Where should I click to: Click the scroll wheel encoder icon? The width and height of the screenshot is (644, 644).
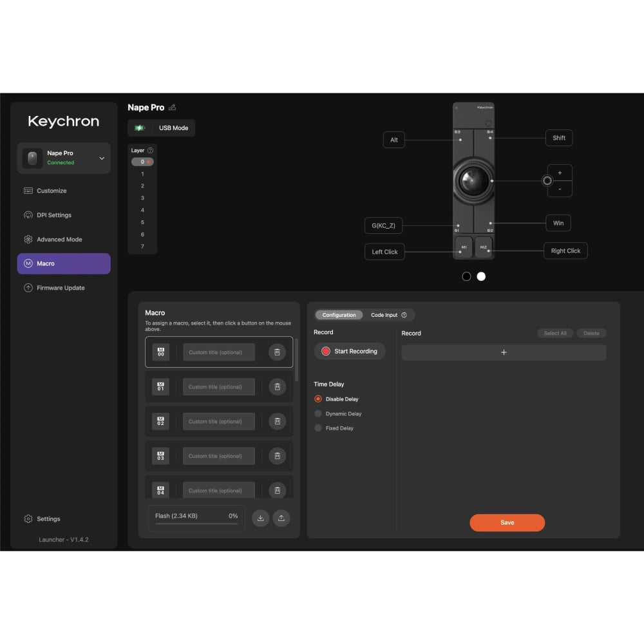(x=547, y=180)
